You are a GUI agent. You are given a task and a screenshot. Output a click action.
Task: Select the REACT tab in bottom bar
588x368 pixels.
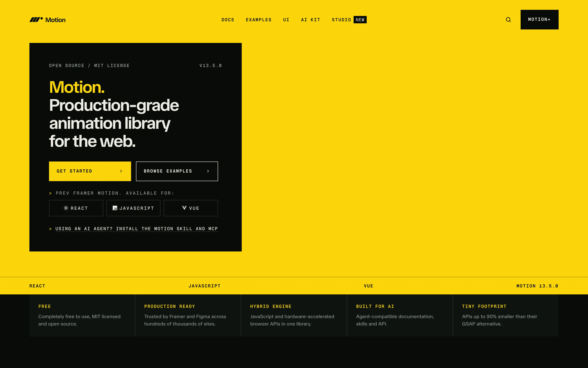click(x=37, y=286)
